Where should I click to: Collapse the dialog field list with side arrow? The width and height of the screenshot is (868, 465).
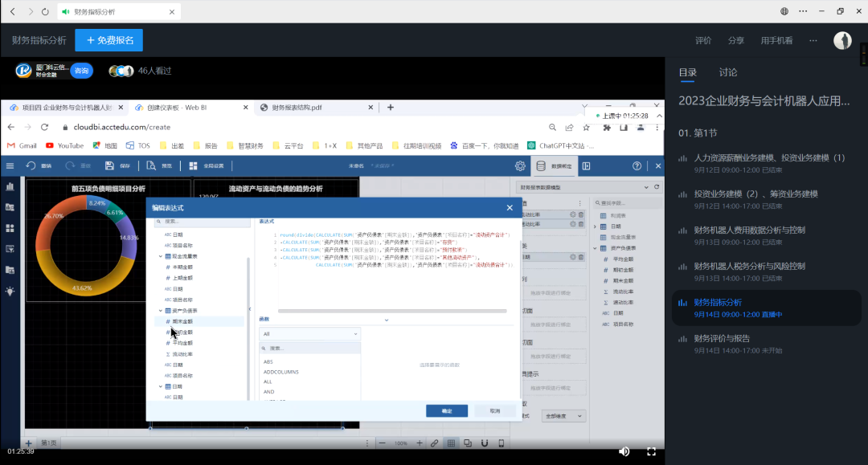point(250,309)
